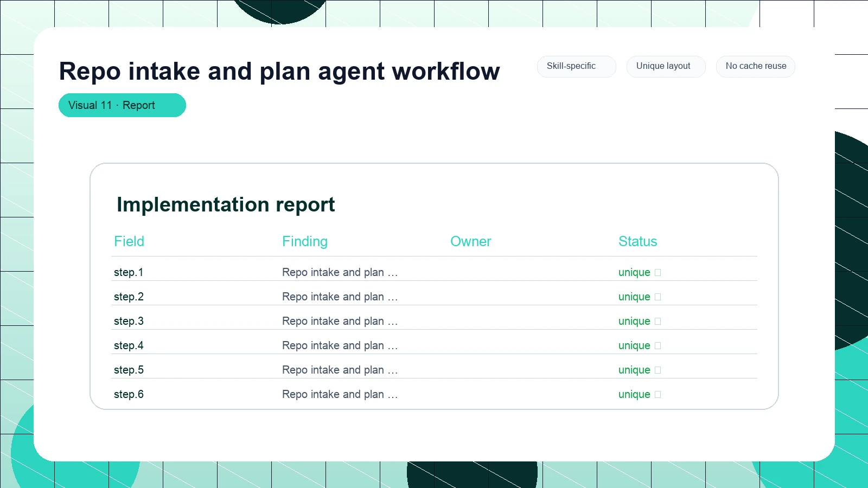
Task: Select the step.6 field cell
Action: pyautogui.click(x=129, y=394)
